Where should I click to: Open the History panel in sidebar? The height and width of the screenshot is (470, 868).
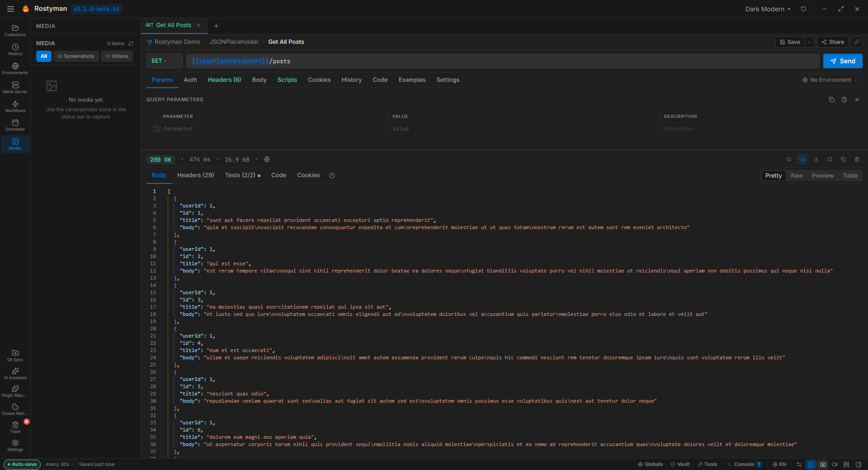click(x=15, y=50)
